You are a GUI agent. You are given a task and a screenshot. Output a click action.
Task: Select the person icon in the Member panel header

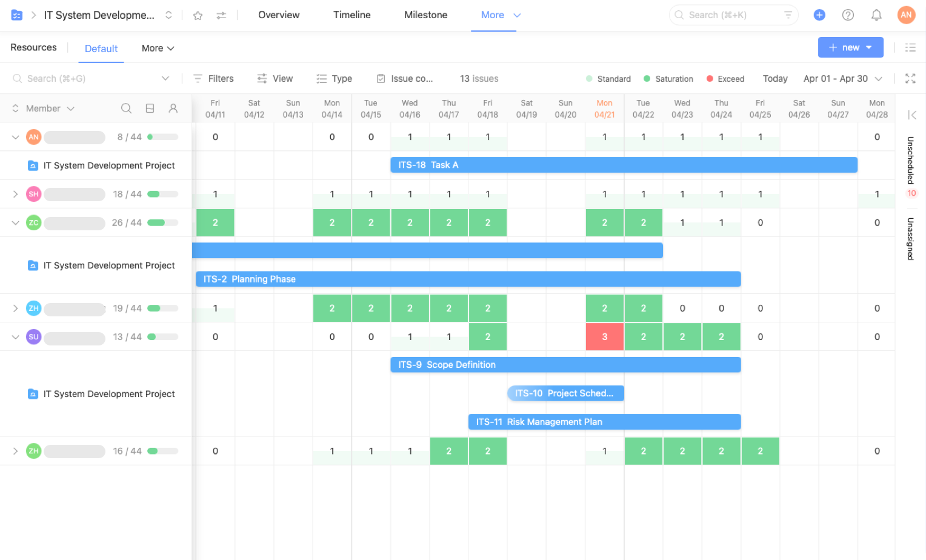pyautogui.click(x=173, y=108)
